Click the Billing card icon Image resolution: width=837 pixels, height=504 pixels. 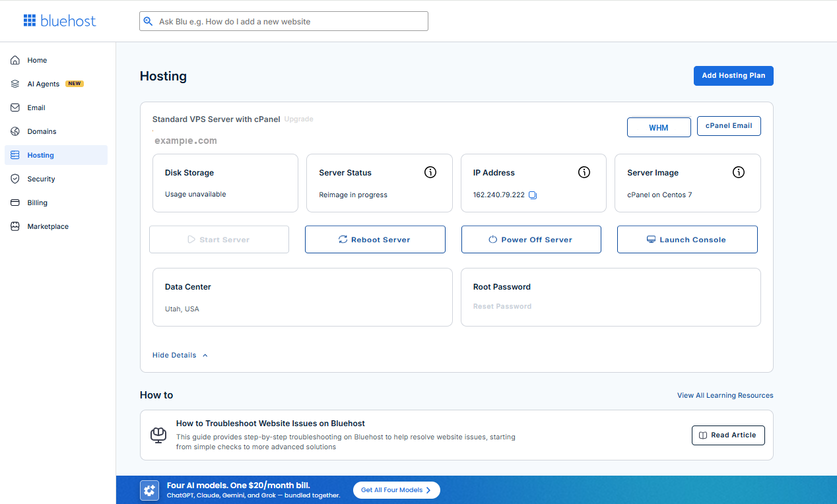click(x=15, y=203)
